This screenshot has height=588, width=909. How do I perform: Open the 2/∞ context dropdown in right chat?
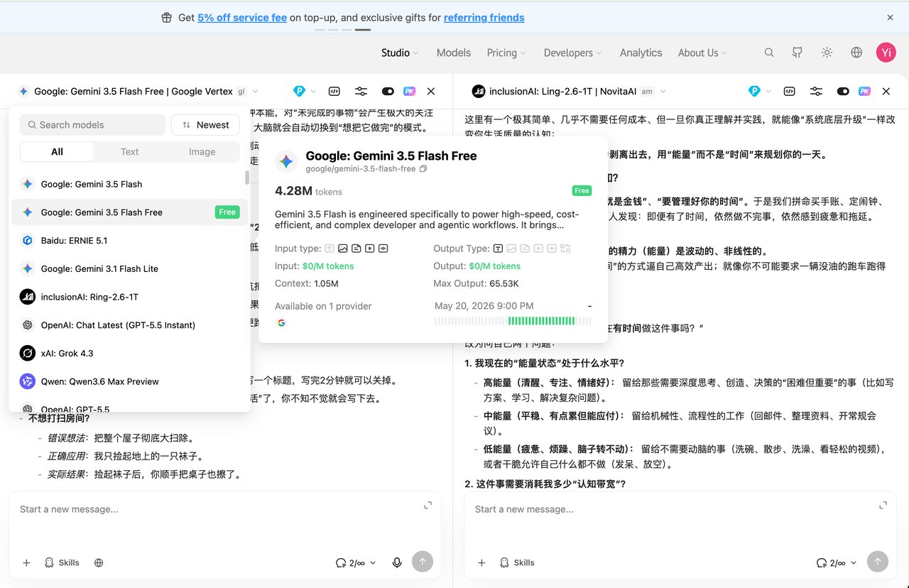pyautogui.click(x=836, y=562)
